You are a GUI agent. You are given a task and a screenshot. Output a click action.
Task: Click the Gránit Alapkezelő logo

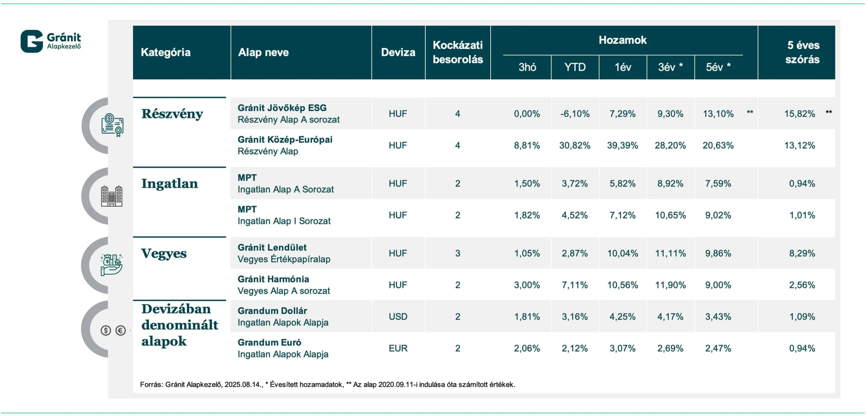51,41
